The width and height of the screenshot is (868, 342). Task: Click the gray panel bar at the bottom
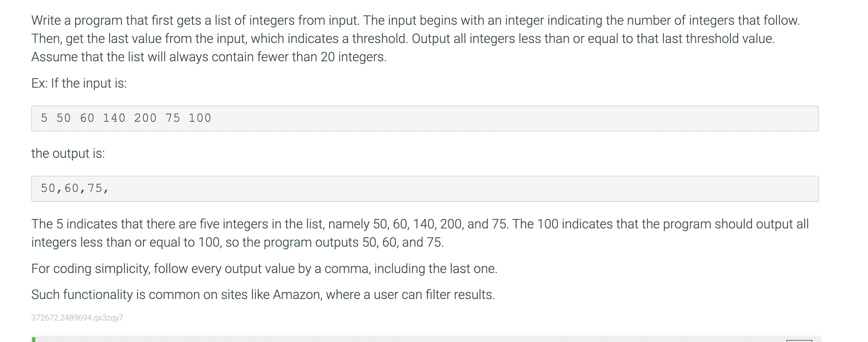(x=426, y=339)
